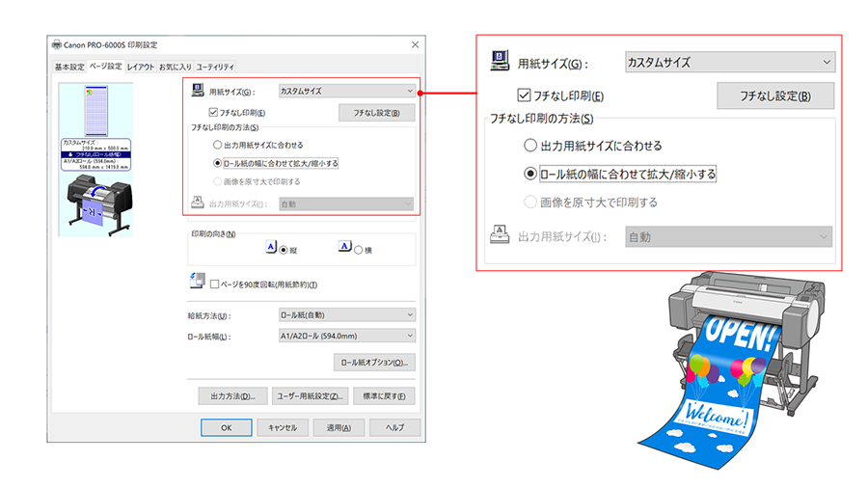Click the paper size icon in enlarged callout
This screenshot has width=868, height=488.
500,63
